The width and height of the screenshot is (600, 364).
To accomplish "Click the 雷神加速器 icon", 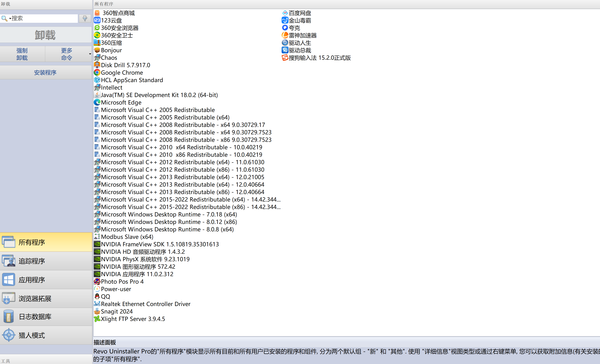I will (x=285, y=35).
